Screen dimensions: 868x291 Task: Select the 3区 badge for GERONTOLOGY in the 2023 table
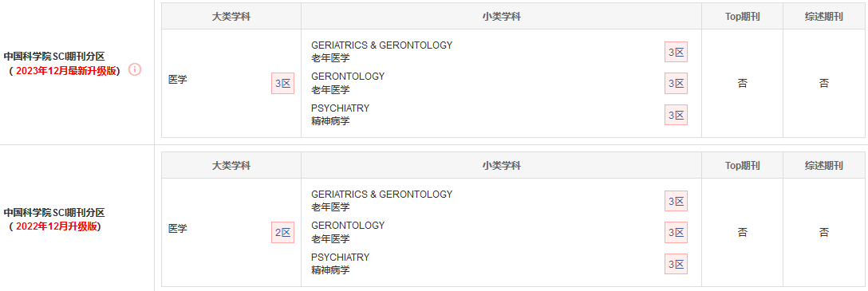coord(676,84)
